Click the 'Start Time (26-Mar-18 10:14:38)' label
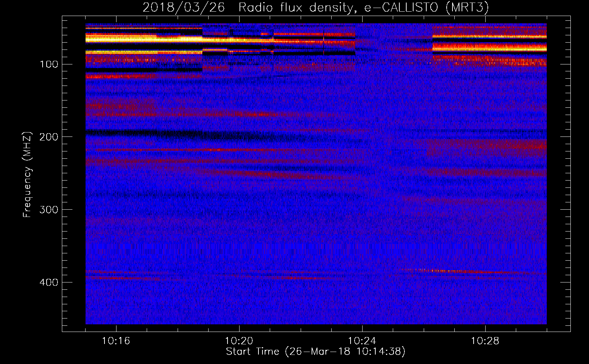The image size is (589, 364). pyautogui.click(x=316, y=351)
